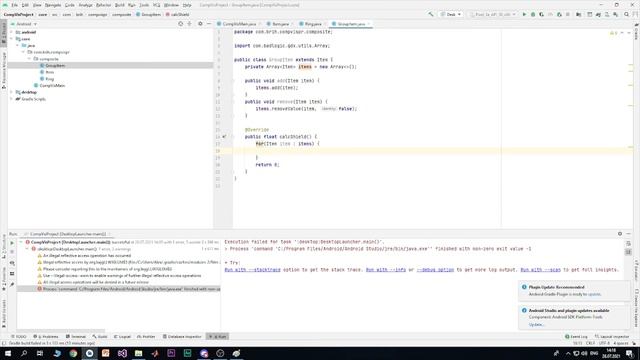Click the warnings indicator at editor top-right

click(613, 33)
